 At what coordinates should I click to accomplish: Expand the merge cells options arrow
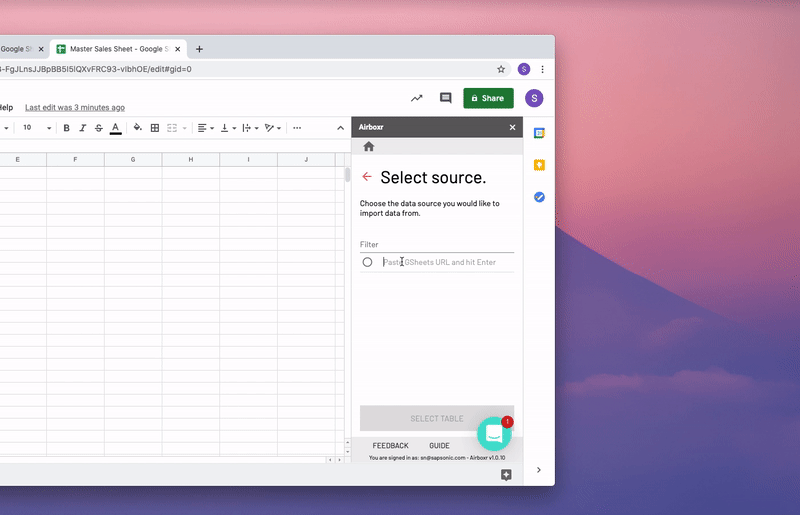184,128
